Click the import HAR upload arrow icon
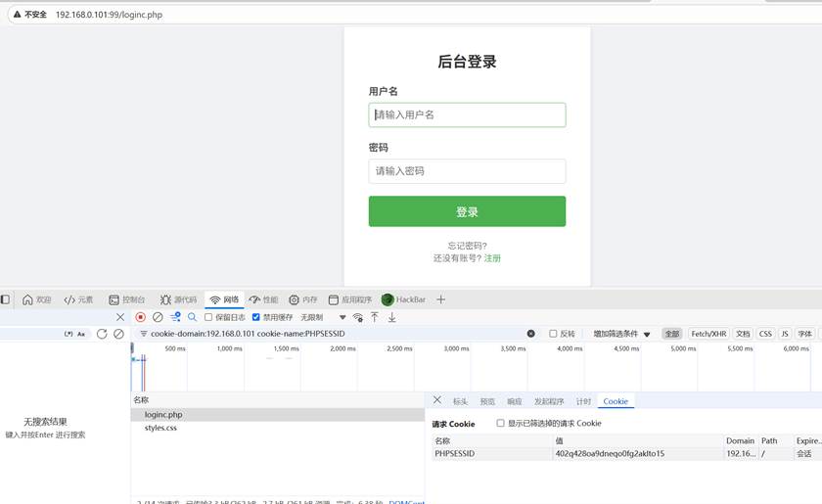Image resolution: width=822 pixels, height=504 pixels. click(374, 317)
